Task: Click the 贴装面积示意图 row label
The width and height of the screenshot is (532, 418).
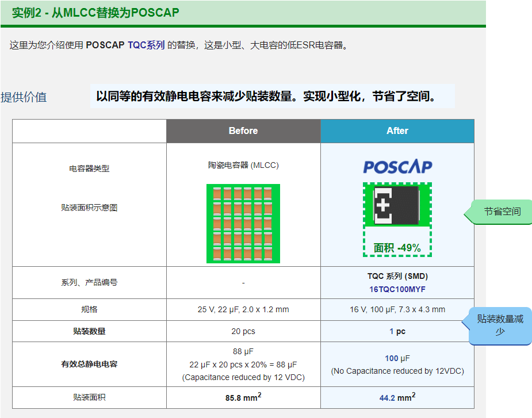Action: click(x=89, y=208)
